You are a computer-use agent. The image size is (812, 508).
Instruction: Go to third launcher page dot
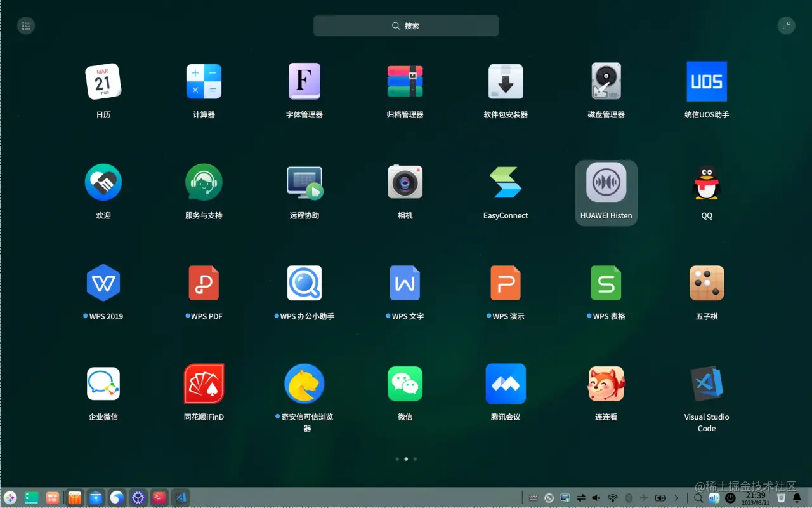point(415,458)
